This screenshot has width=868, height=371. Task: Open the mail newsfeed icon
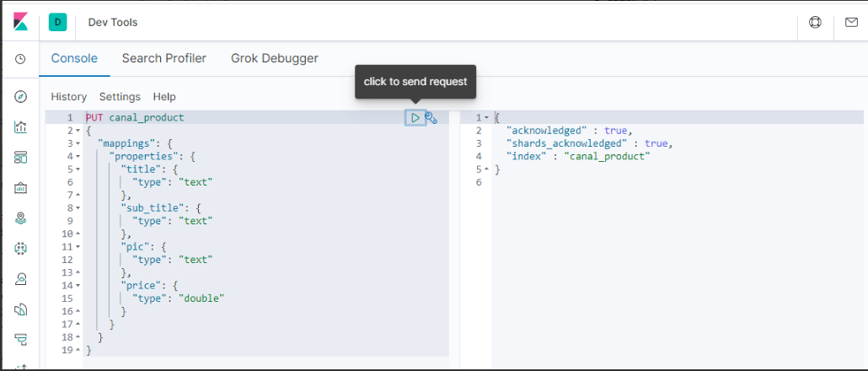click(x=851, y=22)
